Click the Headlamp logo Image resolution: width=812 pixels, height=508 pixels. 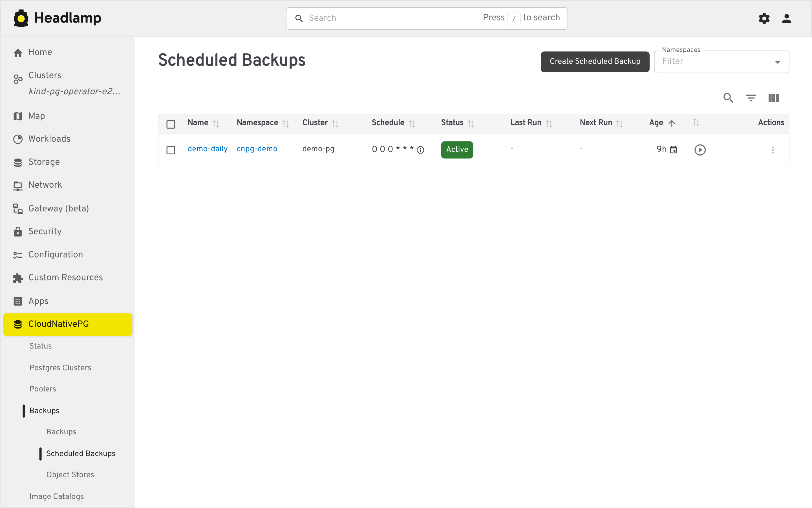(x=58, y=18)
